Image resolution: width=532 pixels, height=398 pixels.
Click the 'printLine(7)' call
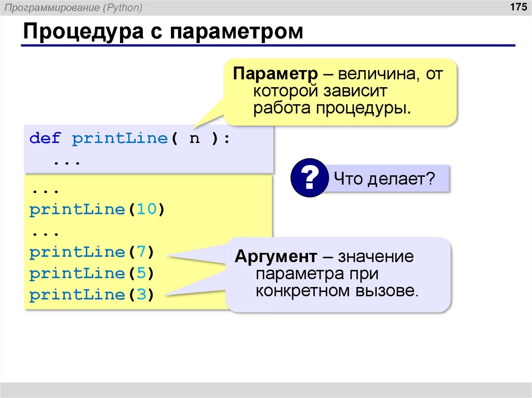[x=91, y=252]
